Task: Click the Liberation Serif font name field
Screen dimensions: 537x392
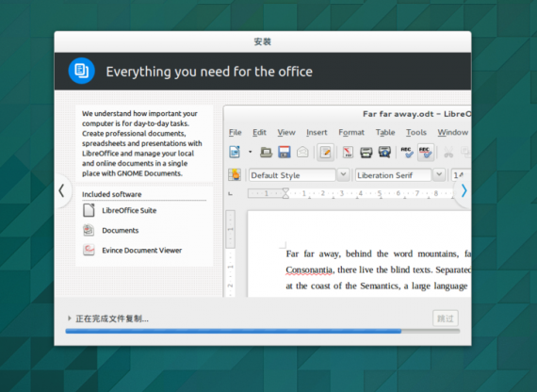Action: 393,175
